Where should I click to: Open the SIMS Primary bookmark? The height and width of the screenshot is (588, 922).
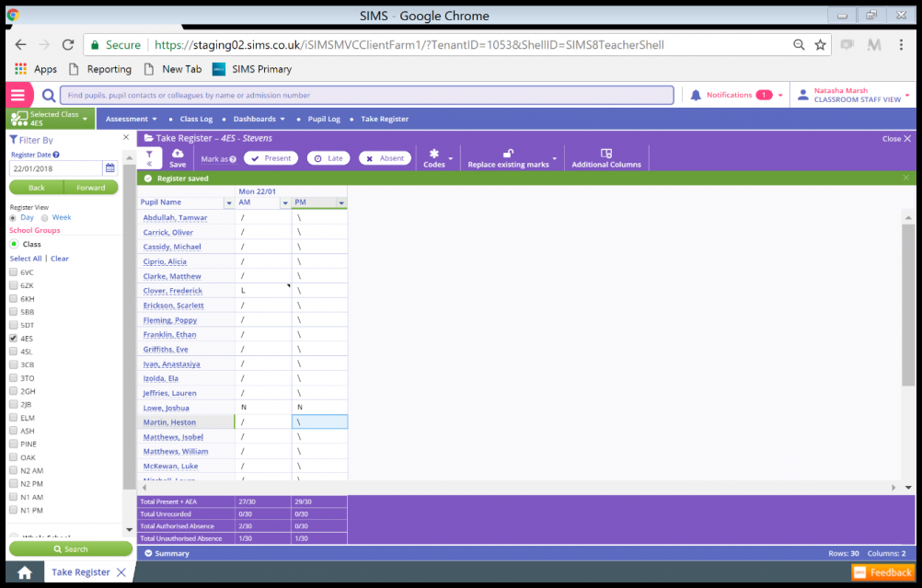252,69
